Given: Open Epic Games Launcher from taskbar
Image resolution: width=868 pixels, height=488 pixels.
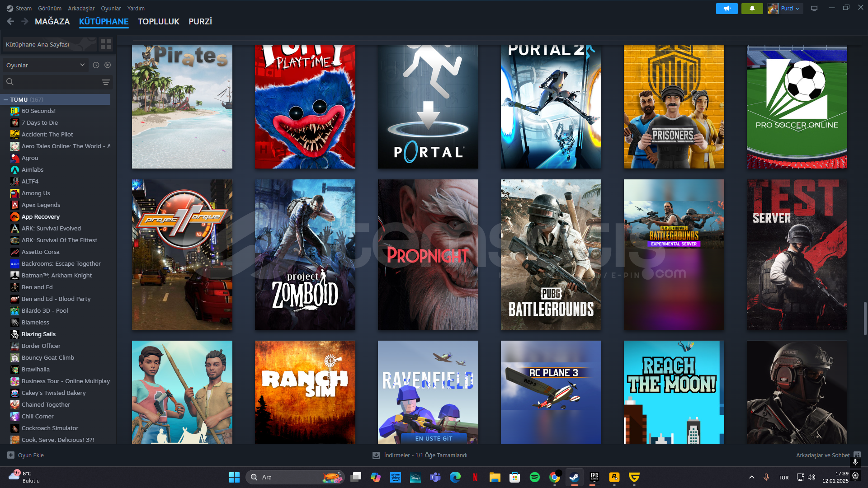Looking at the screenshot, I should (594, 477).
